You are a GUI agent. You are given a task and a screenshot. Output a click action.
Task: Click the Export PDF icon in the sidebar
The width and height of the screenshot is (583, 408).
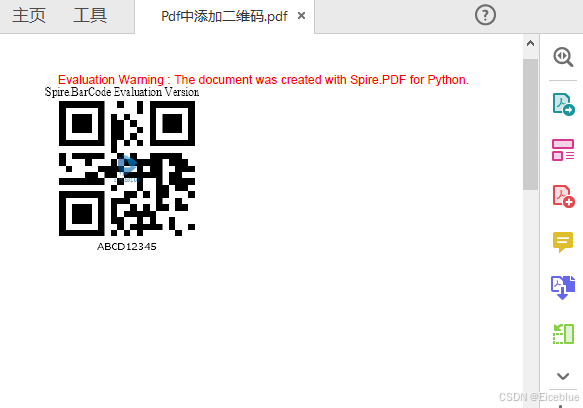(x=563, y=104)
